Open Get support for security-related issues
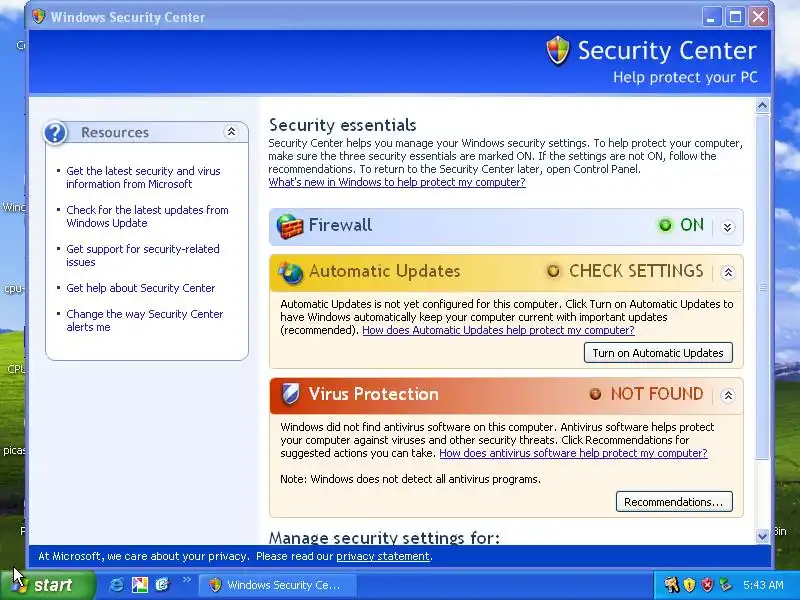This screenshot has height=600, width=800. pyautogui.click(x=143, y=256)
